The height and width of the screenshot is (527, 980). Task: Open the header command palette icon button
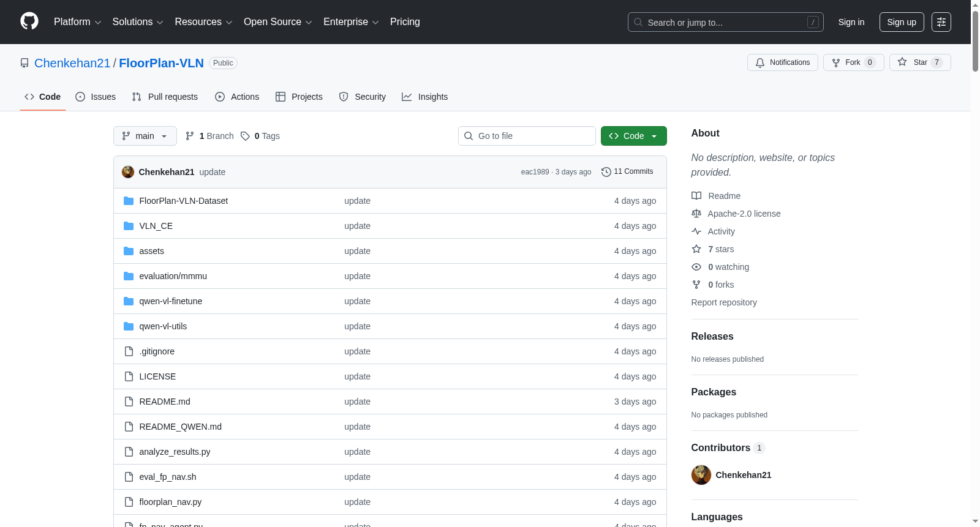coord(941,22)
